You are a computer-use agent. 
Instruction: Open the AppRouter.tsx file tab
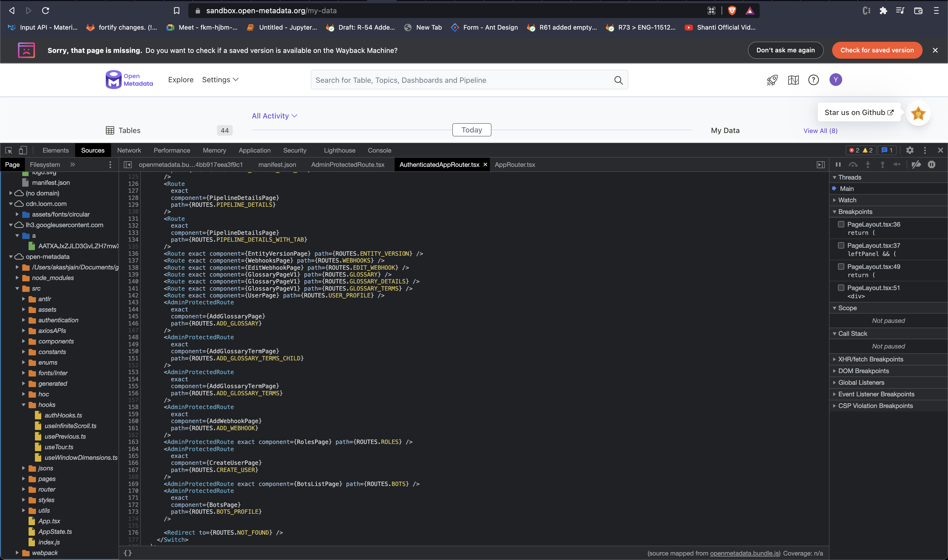515,164
